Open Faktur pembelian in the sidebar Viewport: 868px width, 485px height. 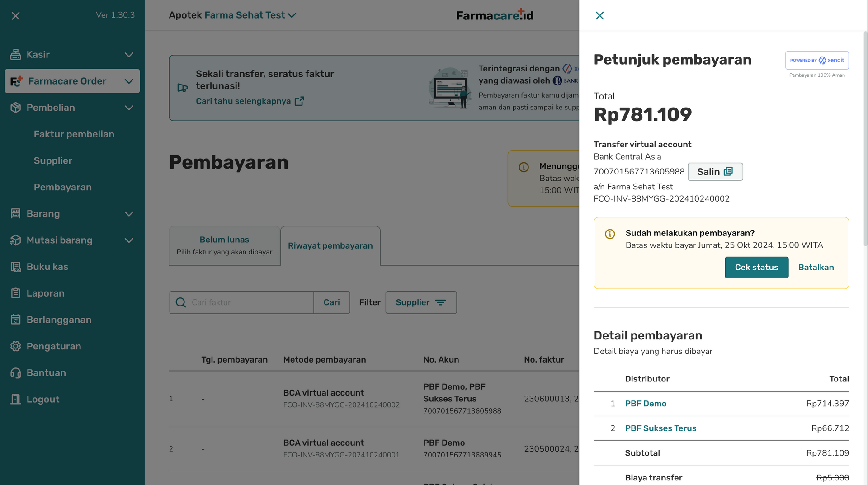pos(74,134)
